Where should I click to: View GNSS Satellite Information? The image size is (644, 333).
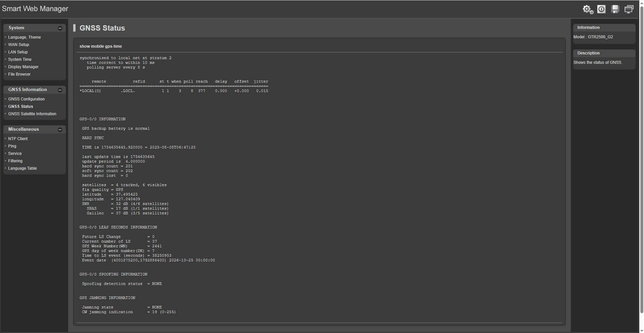(32, 114)
